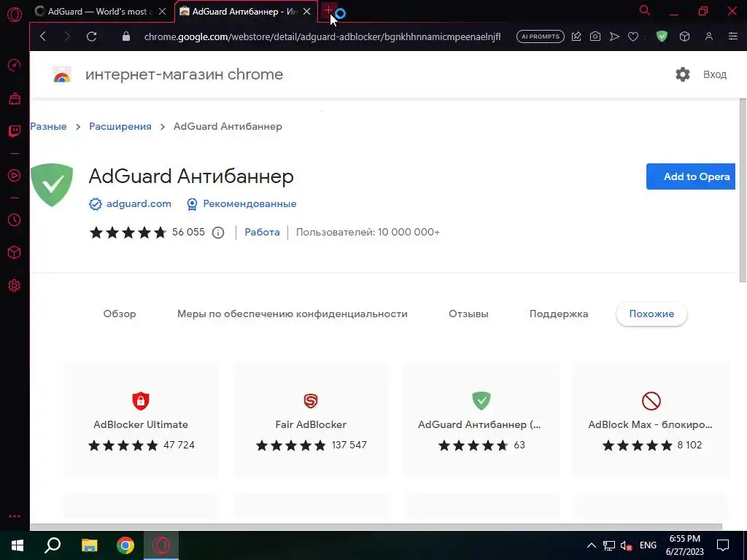Screen dimensions: 747x560
Task: Close the AdGuard Антибаннер tab
Action: 307,12
